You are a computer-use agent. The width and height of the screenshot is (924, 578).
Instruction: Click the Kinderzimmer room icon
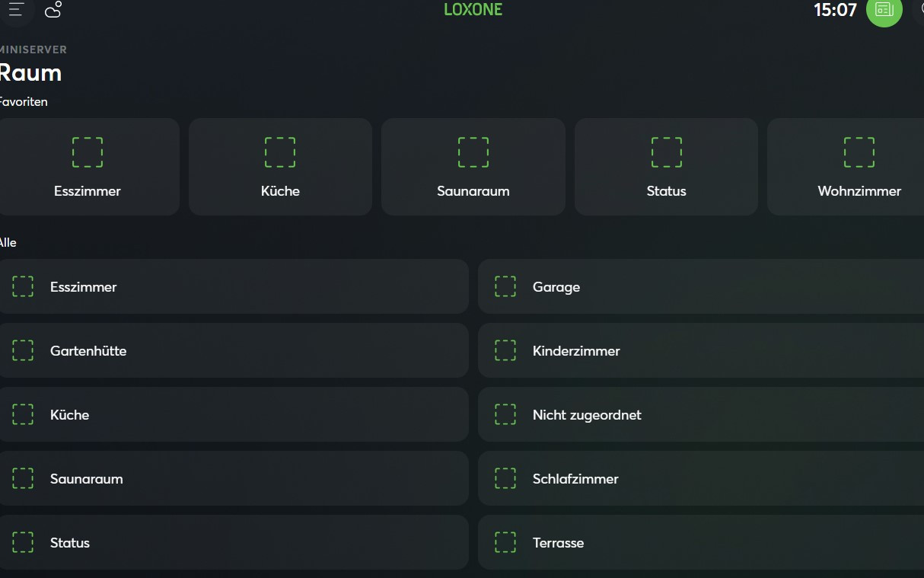[505, 350]
